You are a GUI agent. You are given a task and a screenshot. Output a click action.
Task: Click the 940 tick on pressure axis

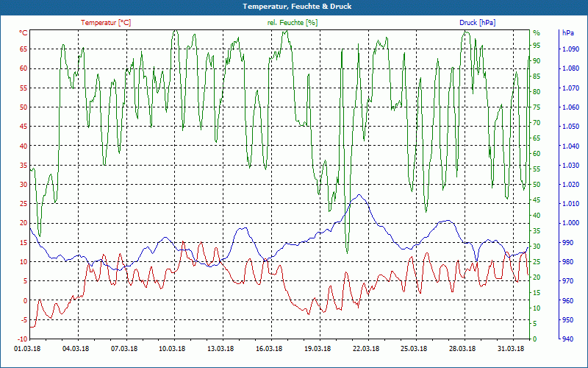click(x=568, y=339)
